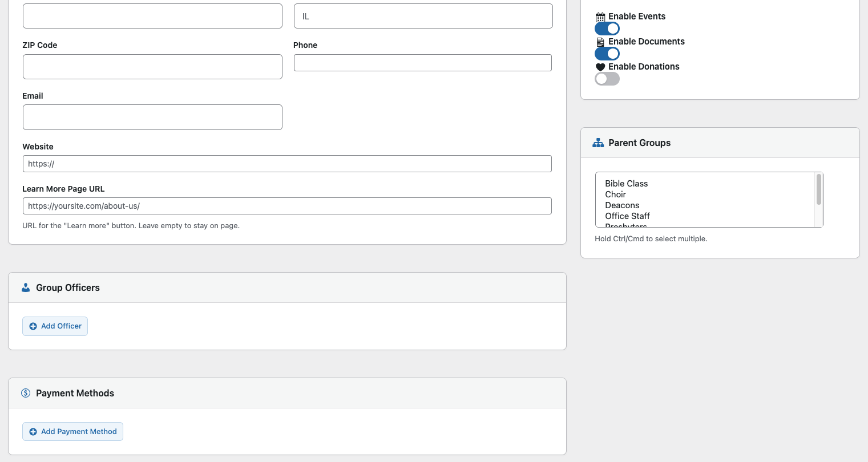Click the Payment Methods dollar icon

tap(26, 393)
